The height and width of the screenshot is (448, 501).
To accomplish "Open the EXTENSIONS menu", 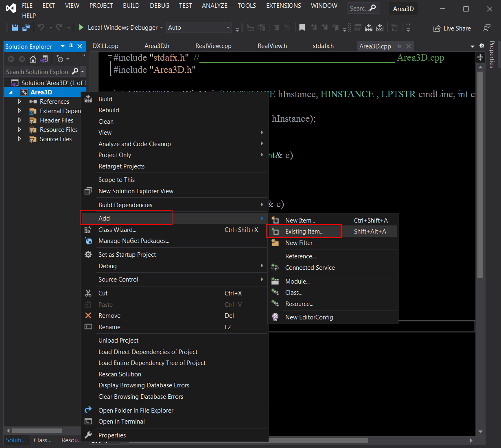I will click(284, 6).
